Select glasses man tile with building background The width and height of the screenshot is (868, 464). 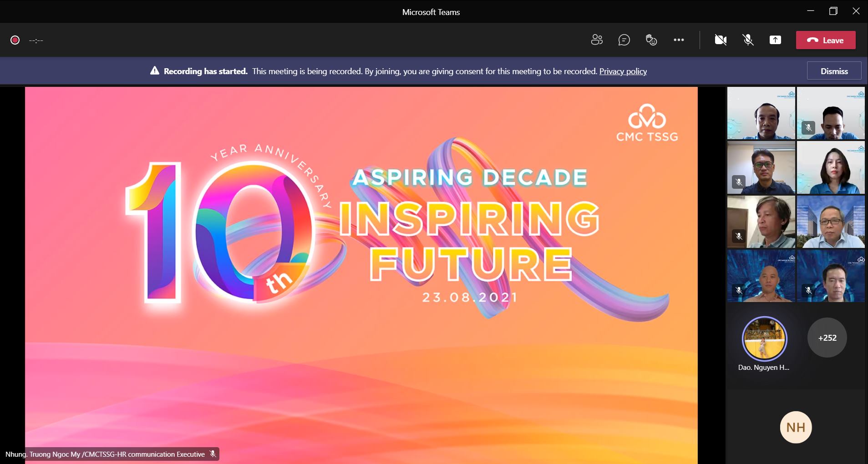coord(831,222)
